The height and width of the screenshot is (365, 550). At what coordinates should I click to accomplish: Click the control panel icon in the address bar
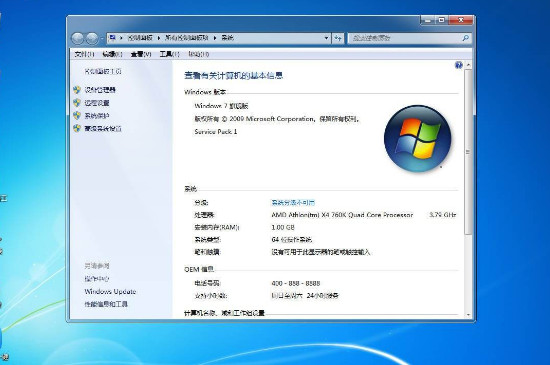(x=112, y=38)
